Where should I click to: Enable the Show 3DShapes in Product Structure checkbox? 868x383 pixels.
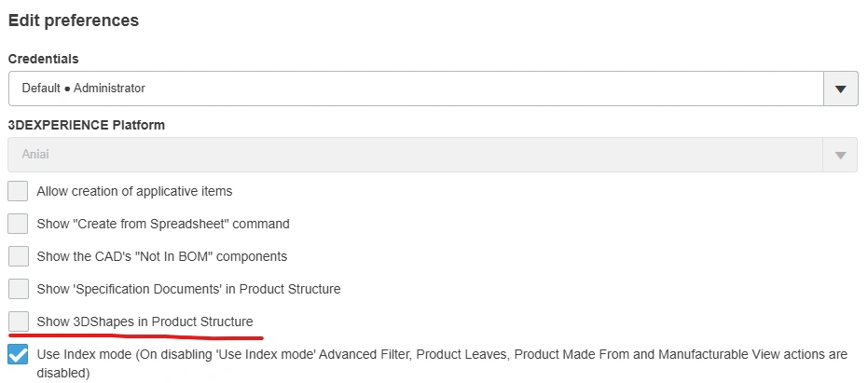(x=18, y=321)
